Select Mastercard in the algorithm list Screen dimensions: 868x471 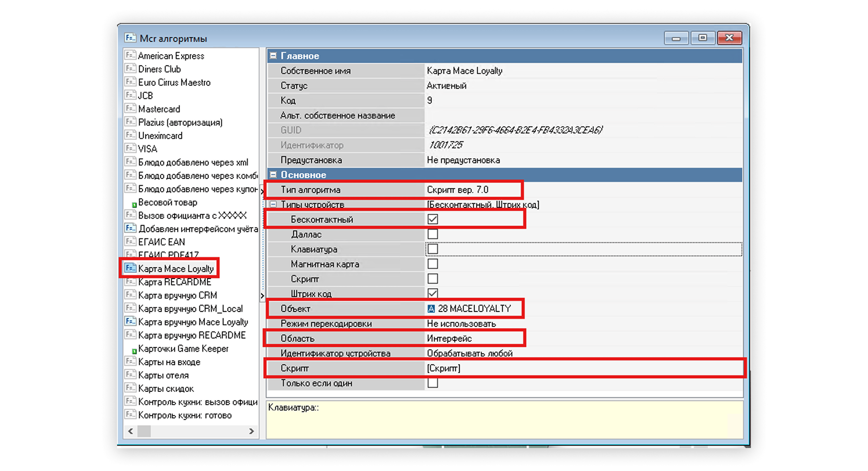159,109
